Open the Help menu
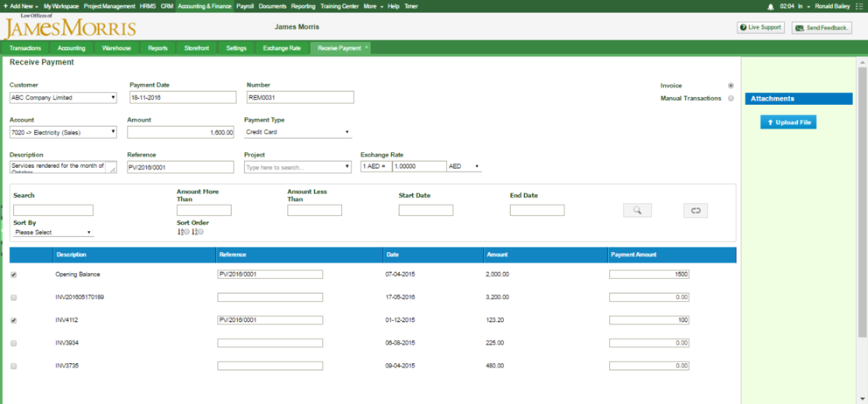 (394, 6)
